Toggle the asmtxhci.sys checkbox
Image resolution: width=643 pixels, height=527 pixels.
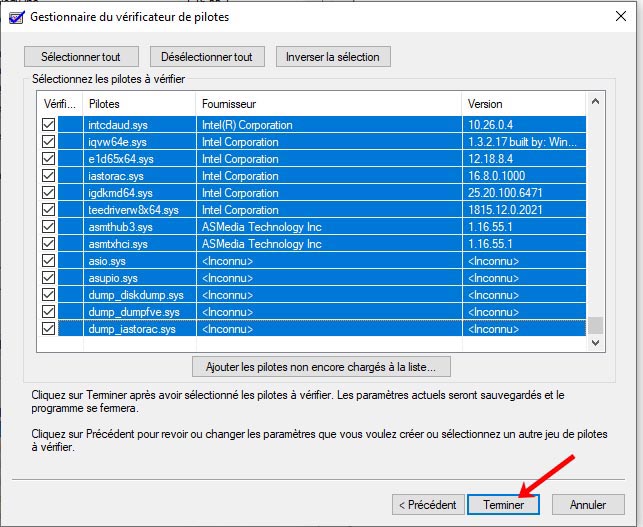click(48, 244)
